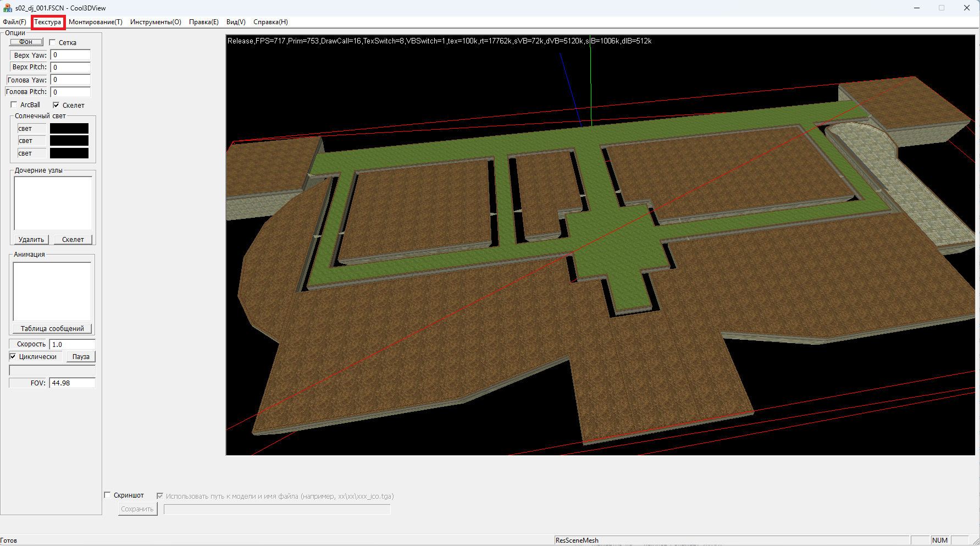The width and height of the screenshot is (980, 546).
Task: Open the Монтирование(T) menu
Action: (x=96, y=22)
